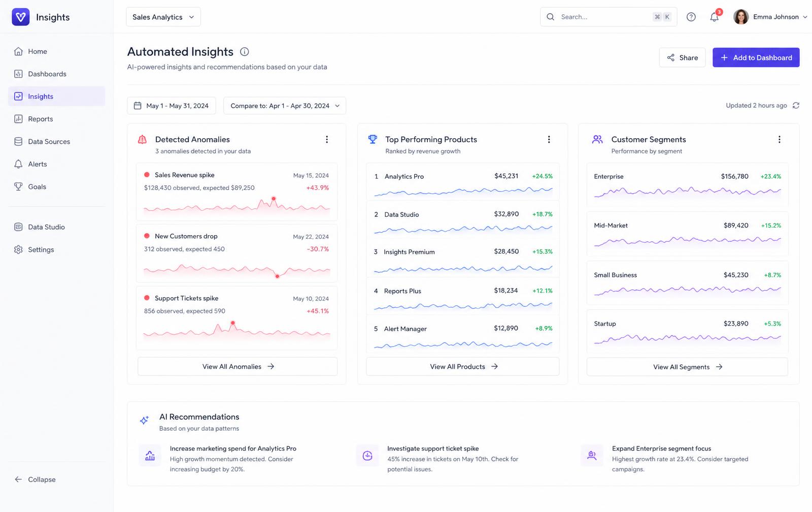The image size is (812, 512).
Task: Open the help question mark icon
Action: coord(691,17)
